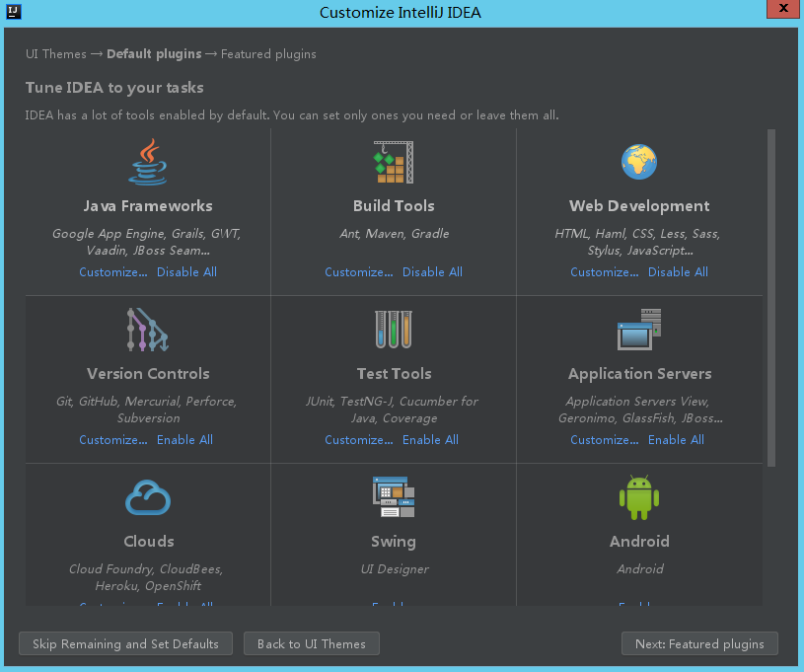804x672 pixels.
Task: Proceed to Next: Featured plugins
Action: [x=699, y=643]
